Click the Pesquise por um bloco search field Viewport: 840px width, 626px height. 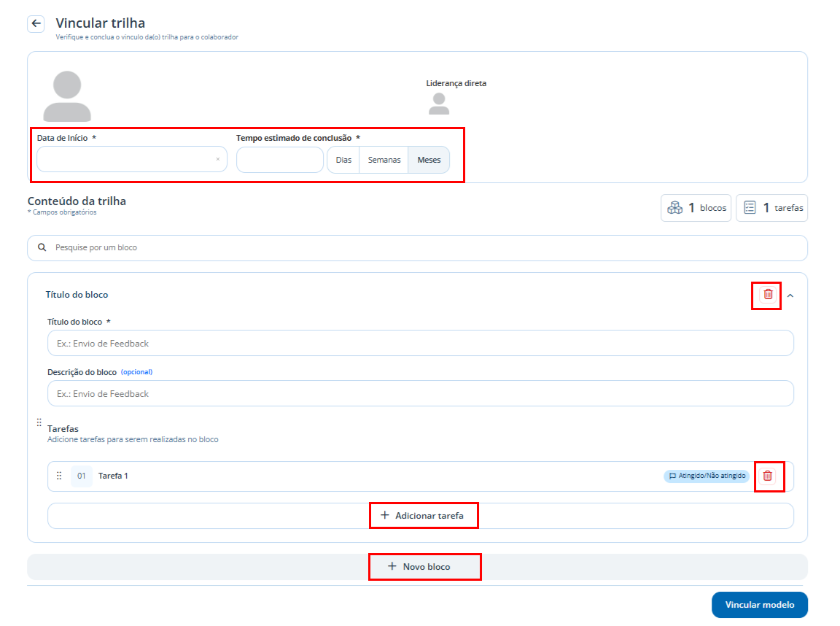click(417, 247)
